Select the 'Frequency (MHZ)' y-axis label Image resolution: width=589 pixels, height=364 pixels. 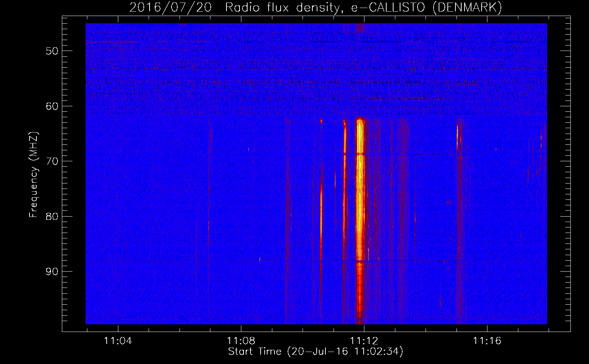coord(33,175)
